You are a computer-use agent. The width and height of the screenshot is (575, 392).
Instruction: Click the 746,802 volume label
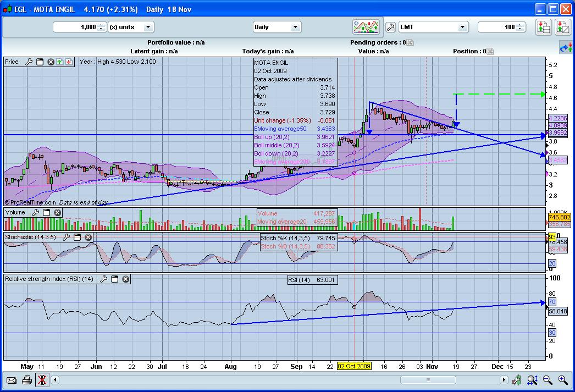point(559,217)
